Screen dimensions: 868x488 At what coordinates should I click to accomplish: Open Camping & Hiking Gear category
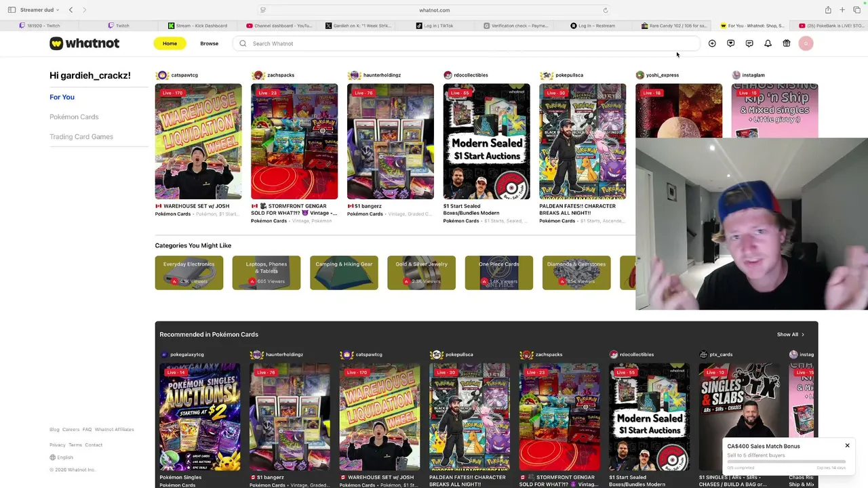click(344, 272)
